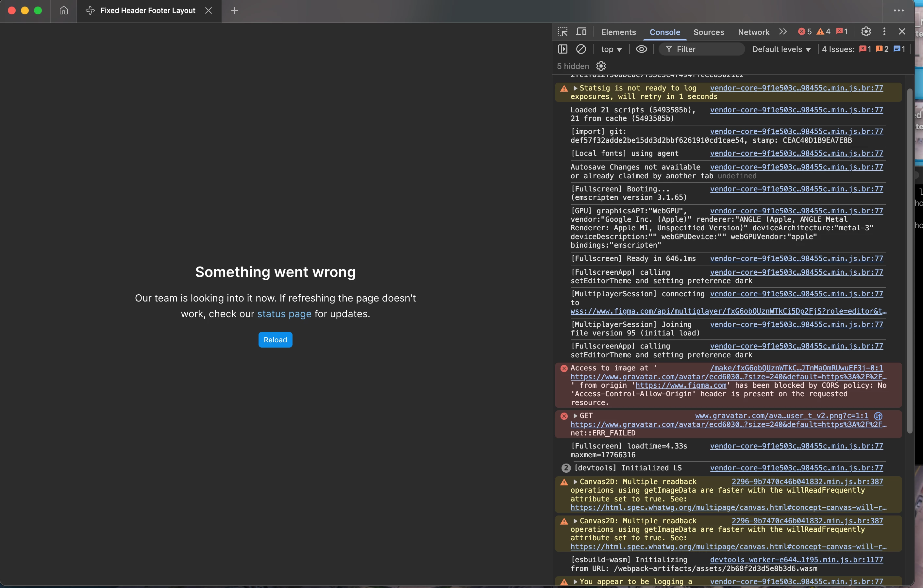The image size is (923, 588).
Task: Open new tab with plus icon
Action: click(x=235, y=10)
